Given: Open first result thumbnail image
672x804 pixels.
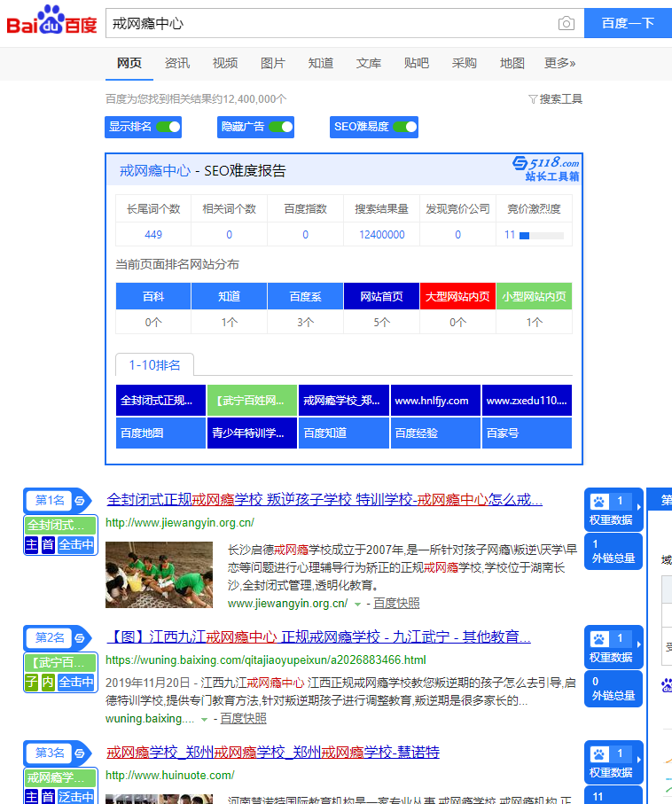Looking at the screenshot, I should tap(159, 574).
